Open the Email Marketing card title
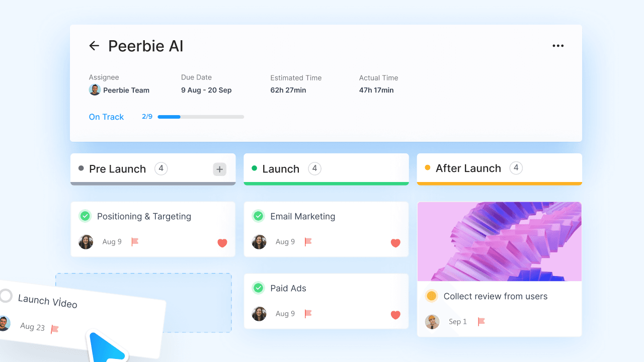The width and height of the screenshot is (644, 362). tap(302, 217)
